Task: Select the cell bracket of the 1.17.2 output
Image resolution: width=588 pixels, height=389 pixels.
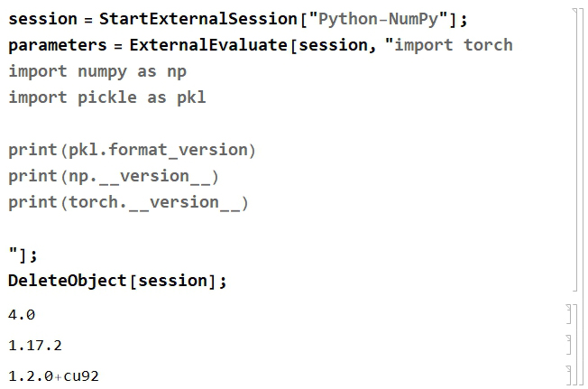Action: click(569, 345)
